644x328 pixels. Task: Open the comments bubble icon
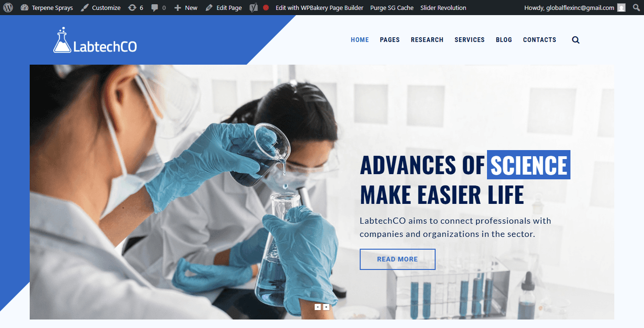point(155,8)
